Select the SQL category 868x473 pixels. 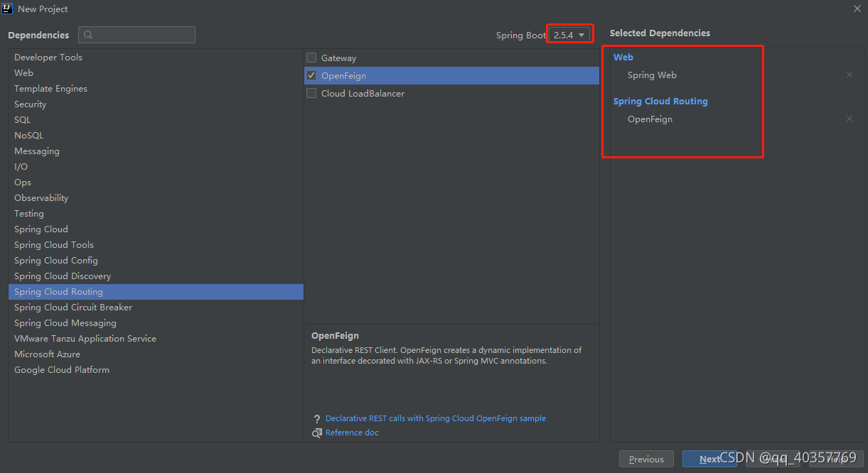156,120
